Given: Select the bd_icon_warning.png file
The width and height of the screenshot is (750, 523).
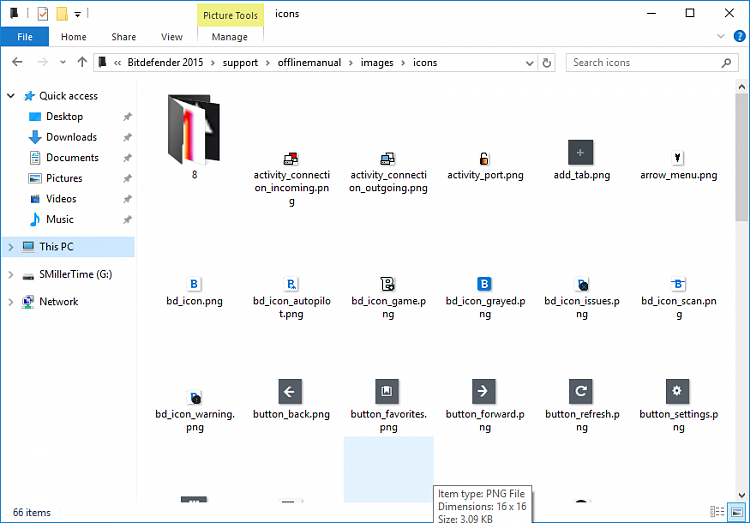Looking at the screenshot, I should pos(195,397).
